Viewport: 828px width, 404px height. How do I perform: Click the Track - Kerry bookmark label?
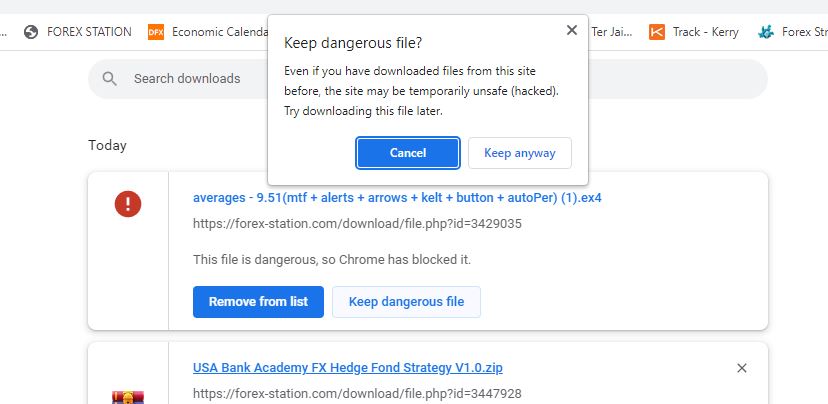pos(705,32)
